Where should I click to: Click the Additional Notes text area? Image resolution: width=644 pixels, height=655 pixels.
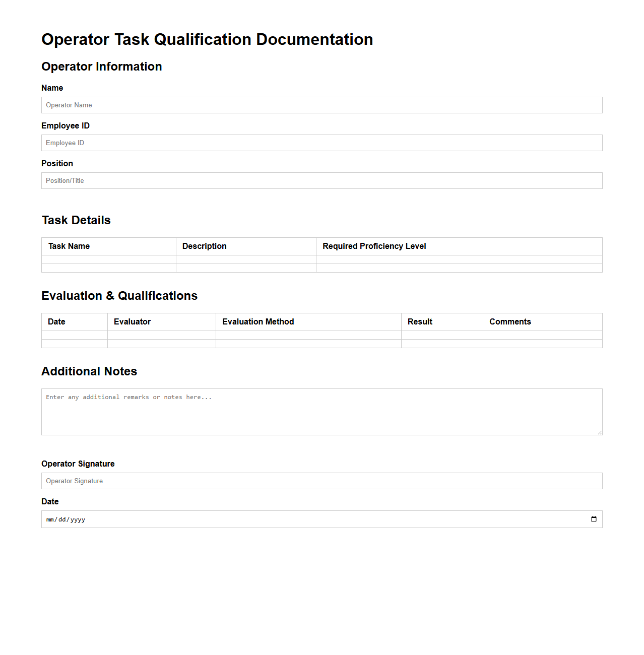[x=321, y=411]
